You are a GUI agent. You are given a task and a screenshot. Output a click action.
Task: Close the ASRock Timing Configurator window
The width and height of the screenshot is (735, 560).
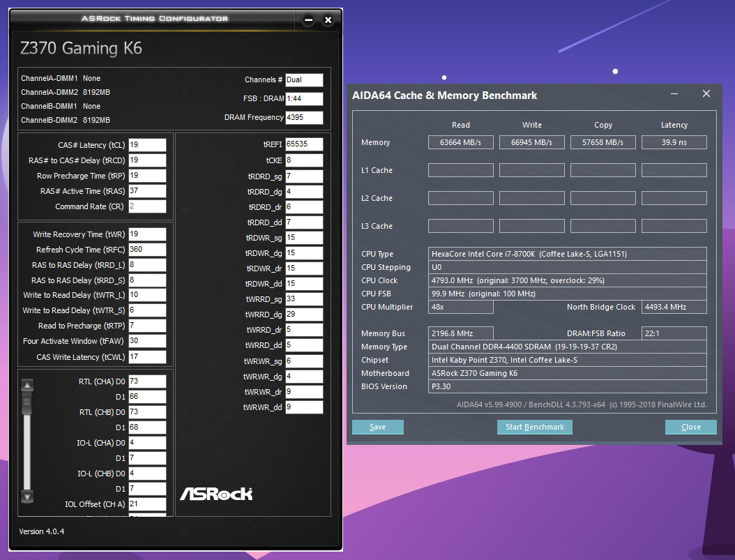(x=328, y=20)
